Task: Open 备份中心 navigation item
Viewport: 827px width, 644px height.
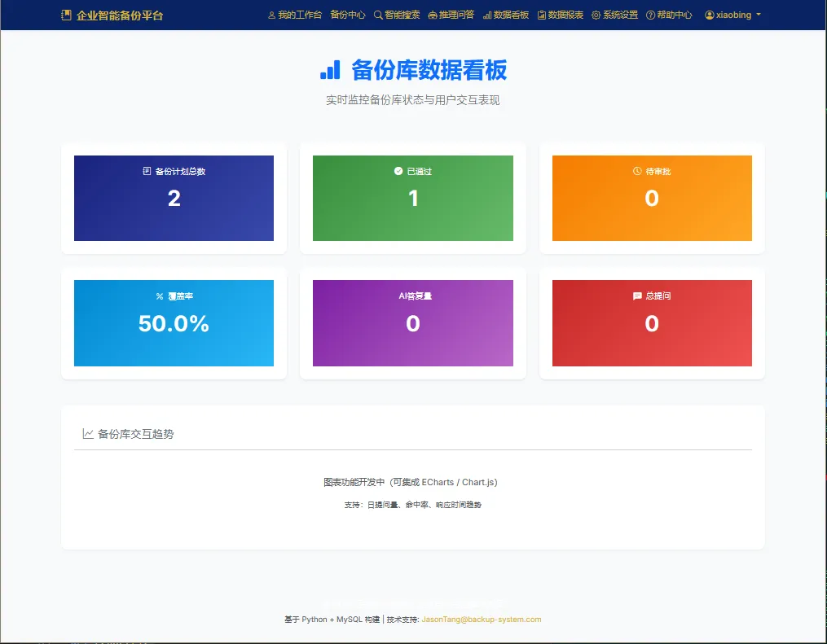Action: (x=348, y=15)
